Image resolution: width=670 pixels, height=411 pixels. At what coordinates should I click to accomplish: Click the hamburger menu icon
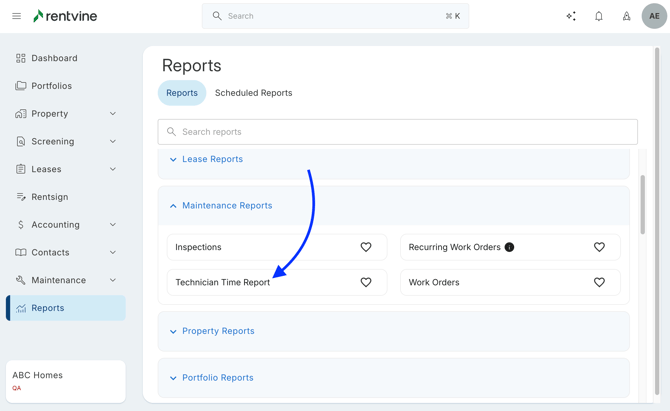[16, 16]
